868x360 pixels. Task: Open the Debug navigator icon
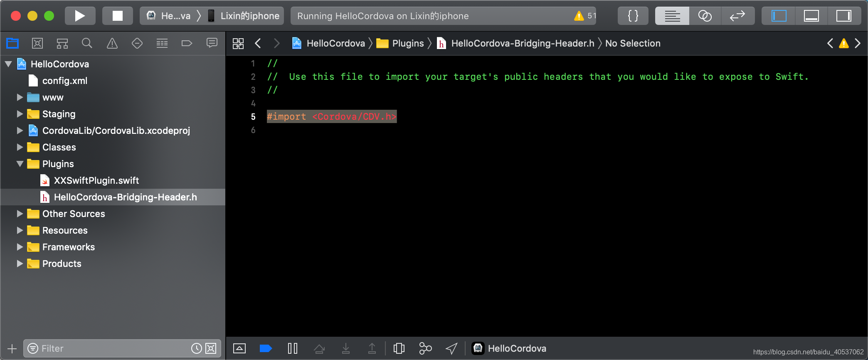pyautogui.click(x=162, y=43)
